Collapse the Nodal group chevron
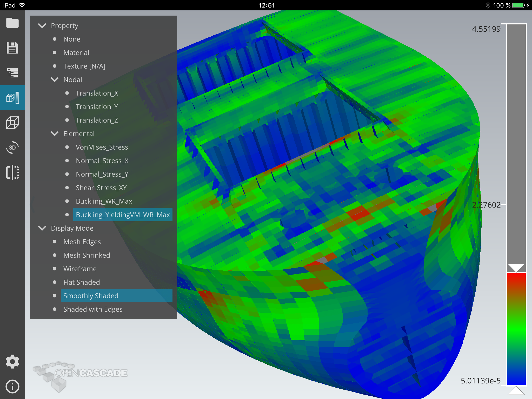This screenshot has height=399, width=532. 55,79
